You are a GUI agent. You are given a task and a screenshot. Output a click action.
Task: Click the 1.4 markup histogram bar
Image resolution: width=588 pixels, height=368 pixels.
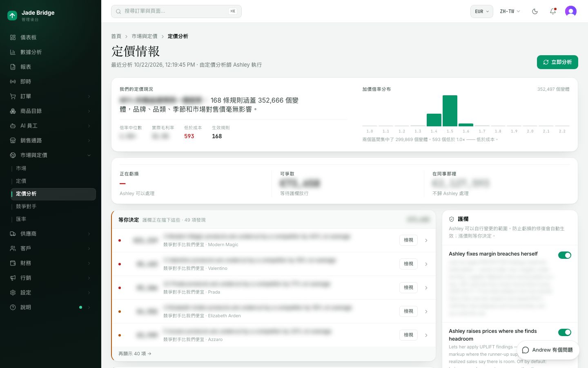coord(434,120)
